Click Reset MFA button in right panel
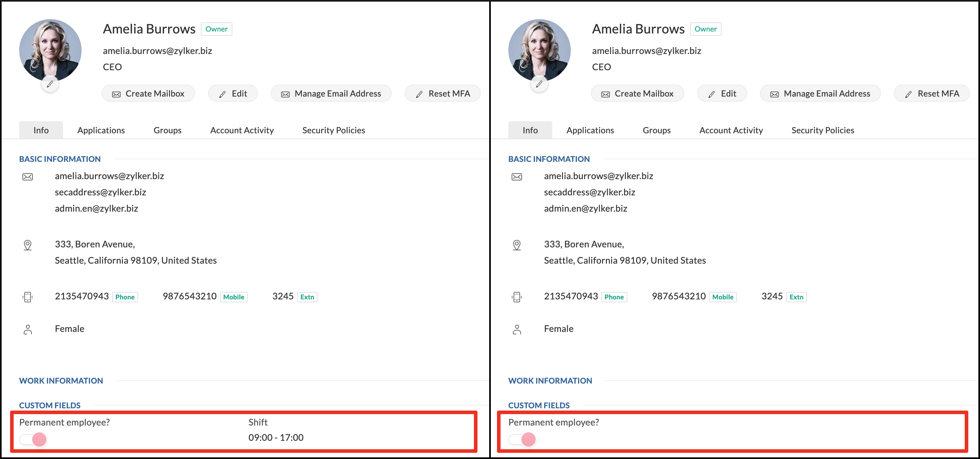 [x=932, y=94]
